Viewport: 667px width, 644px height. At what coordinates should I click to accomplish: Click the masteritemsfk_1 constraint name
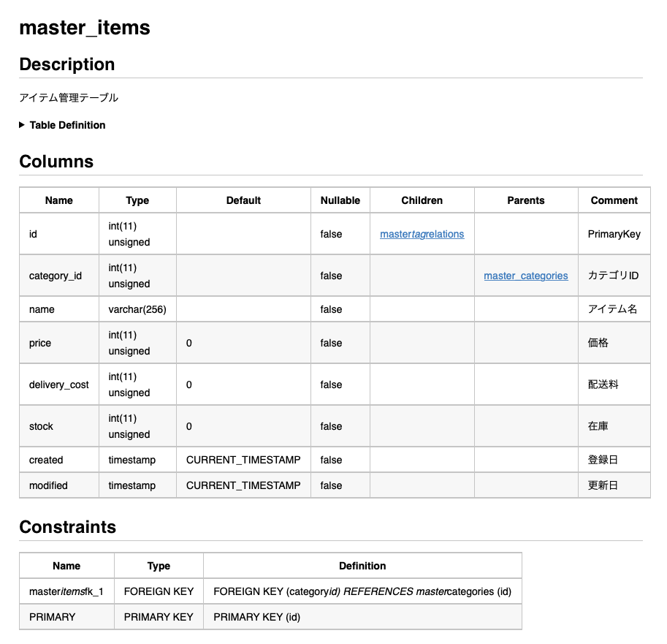[x=66, y=591]
